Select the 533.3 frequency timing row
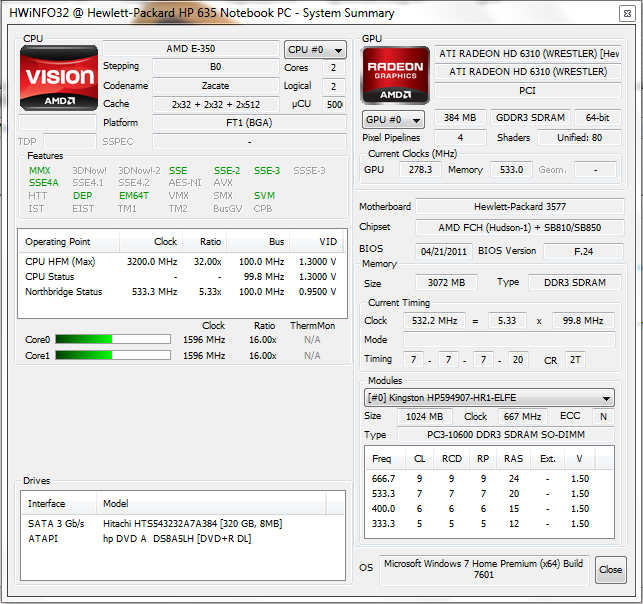Viewport: 643px width, 604px height. point(489,494)
